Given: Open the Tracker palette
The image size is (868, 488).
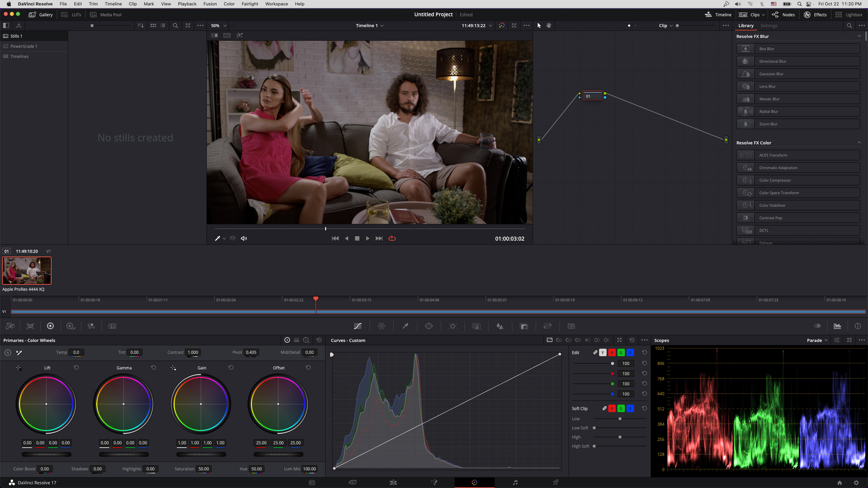Looking at the screenshot, I should click(453, 326).
